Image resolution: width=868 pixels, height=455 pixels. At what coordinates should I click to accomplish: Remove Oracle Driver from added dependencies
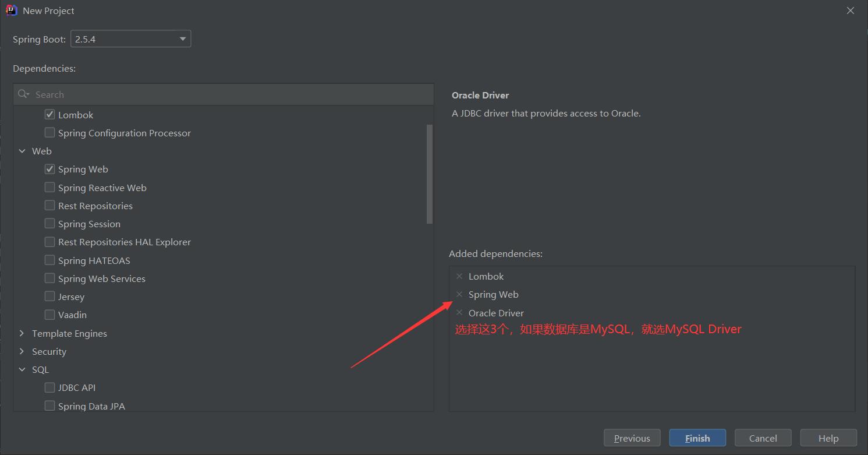pos(459,313)
